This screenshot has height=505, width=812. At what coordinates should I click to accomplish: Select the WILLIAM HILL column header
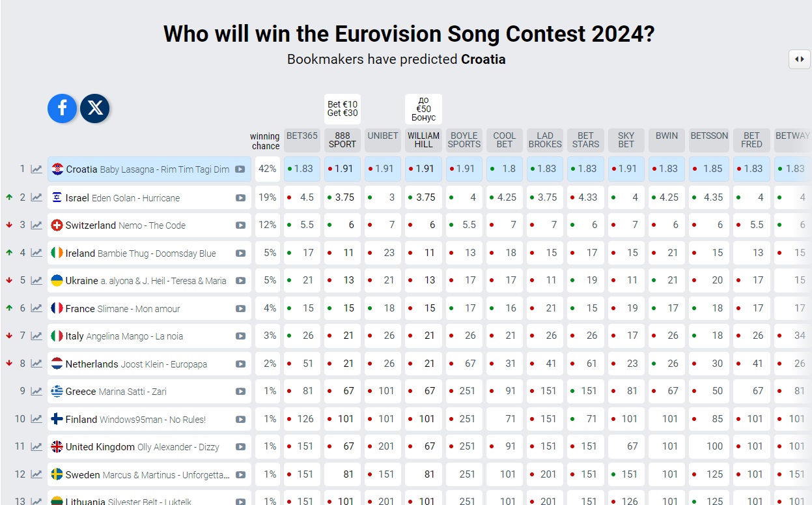423,140
